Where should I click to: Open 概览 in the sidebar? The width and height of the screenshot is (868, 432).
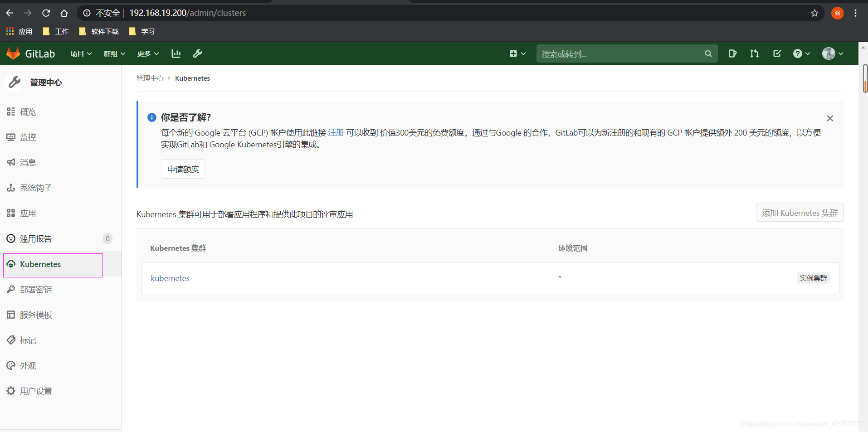click(28, 112)
